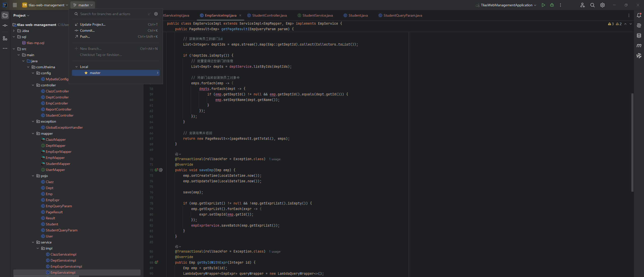The width and height of the screenshot is (644, 277).
Task: Open the Project view dropdown
Action: tap(21, 15)
